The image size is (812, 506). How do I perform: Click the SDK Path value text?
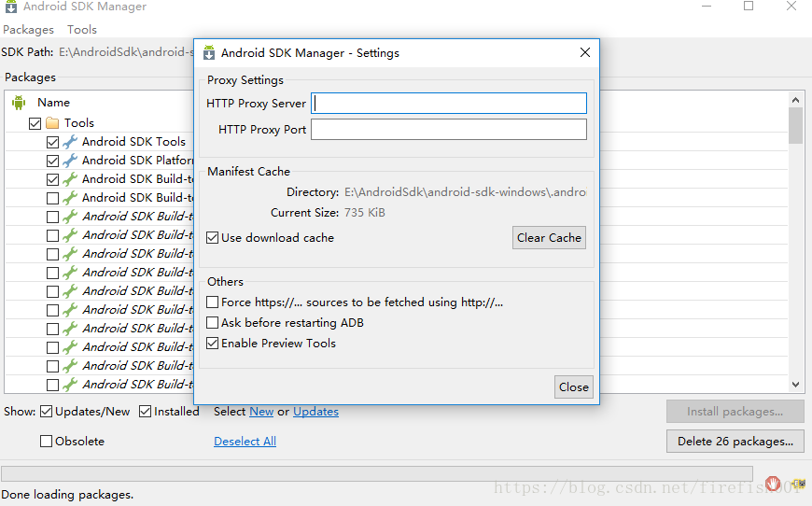point(126,51)
